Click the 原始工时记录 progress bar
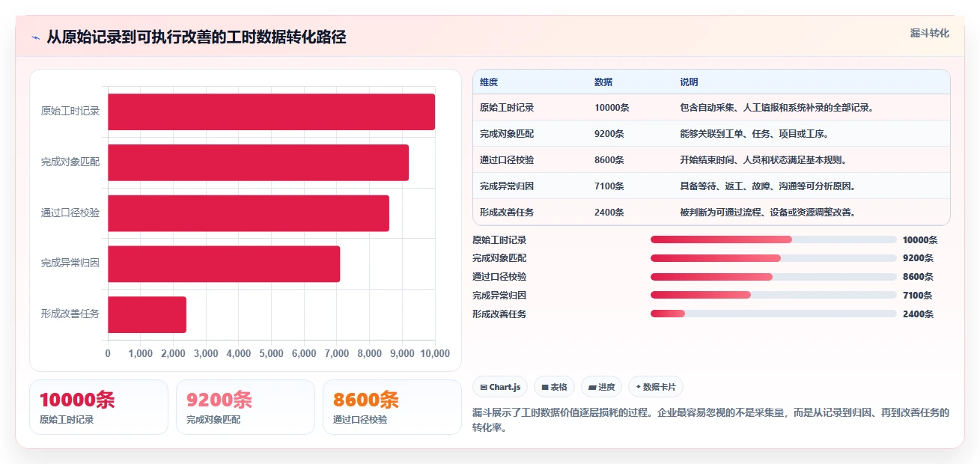The width and height of the screenshot is (980, 464). 773,239
